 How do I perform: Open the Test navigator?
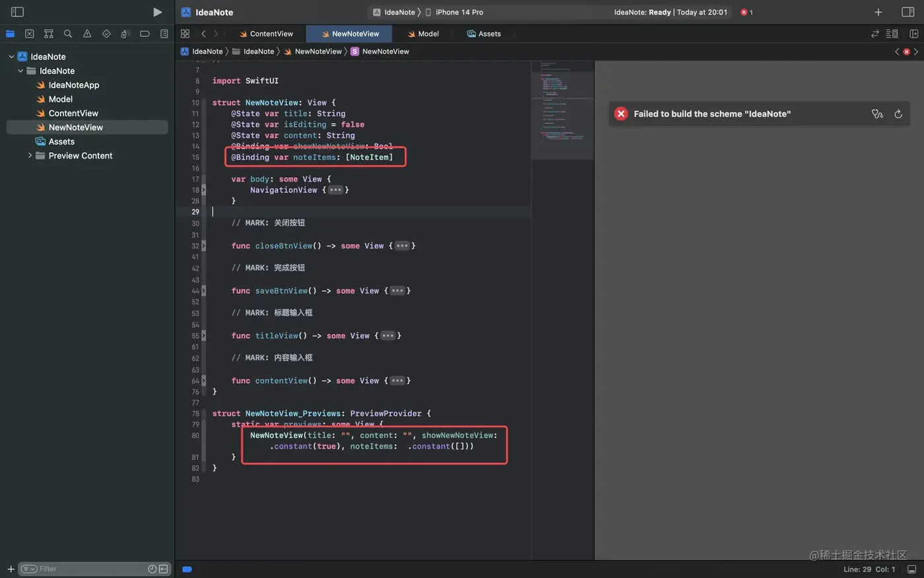[106, 34]
